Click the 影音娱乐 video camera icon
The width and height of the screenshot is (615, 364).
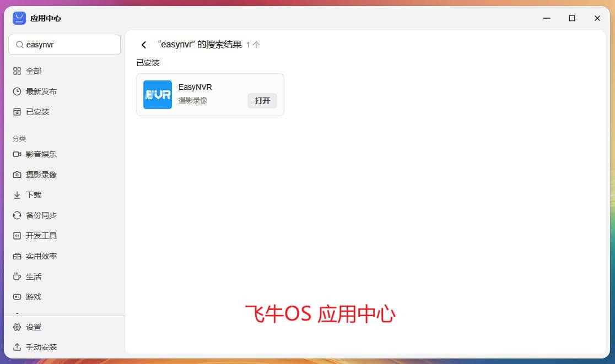point(17,154)
